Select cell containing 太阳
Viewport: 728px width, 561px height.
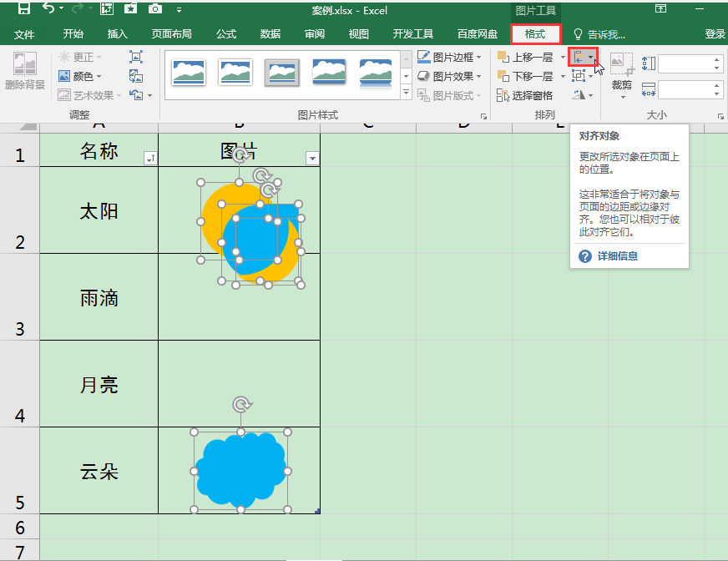99,210
